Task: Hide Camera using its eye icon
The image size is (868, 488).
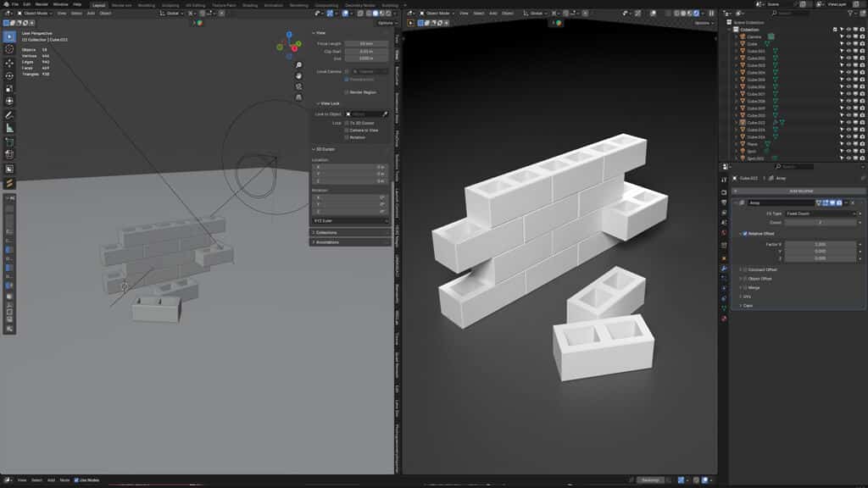Action: 849,36
